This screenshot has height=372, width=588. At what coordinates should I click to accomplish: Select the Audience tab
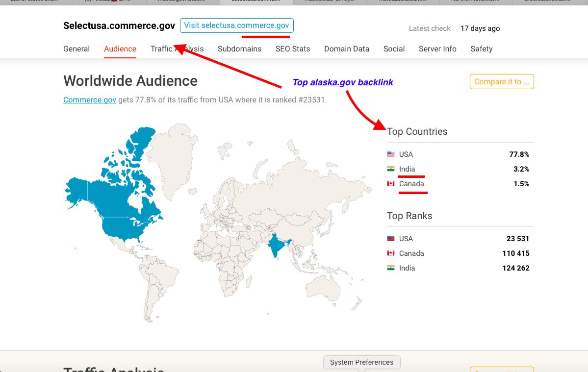(x=120, y=49)
